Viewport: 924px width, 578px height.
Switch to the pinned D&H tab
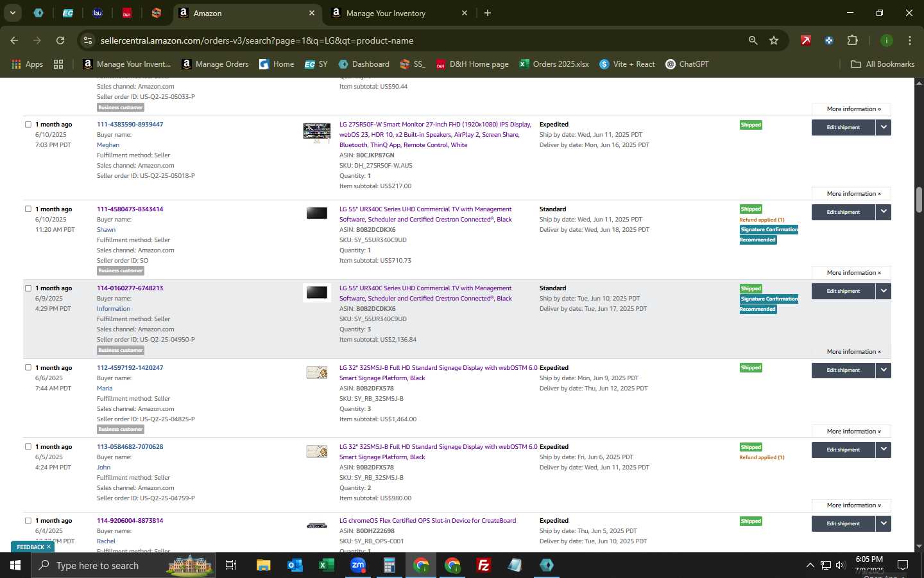point(127,13)
